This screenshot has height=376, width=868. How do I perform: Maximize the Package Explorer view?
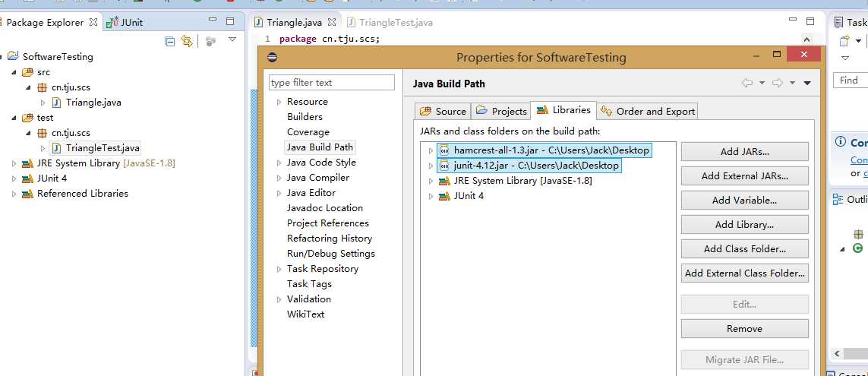230,21
